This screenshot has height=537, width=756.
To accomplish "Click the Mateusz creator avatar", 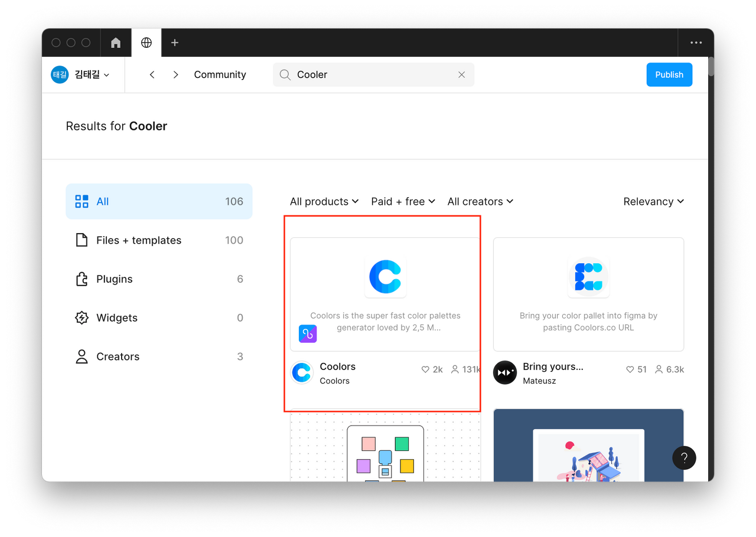I will (505, 372).
